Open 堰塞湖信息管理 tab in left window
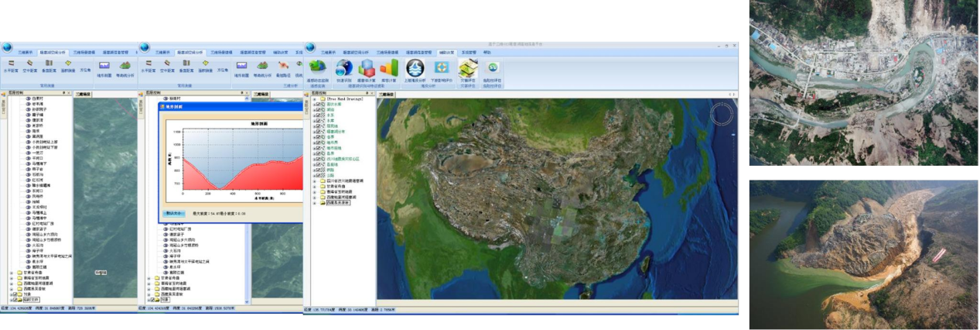980x330 pixels. tap(115, 53)
